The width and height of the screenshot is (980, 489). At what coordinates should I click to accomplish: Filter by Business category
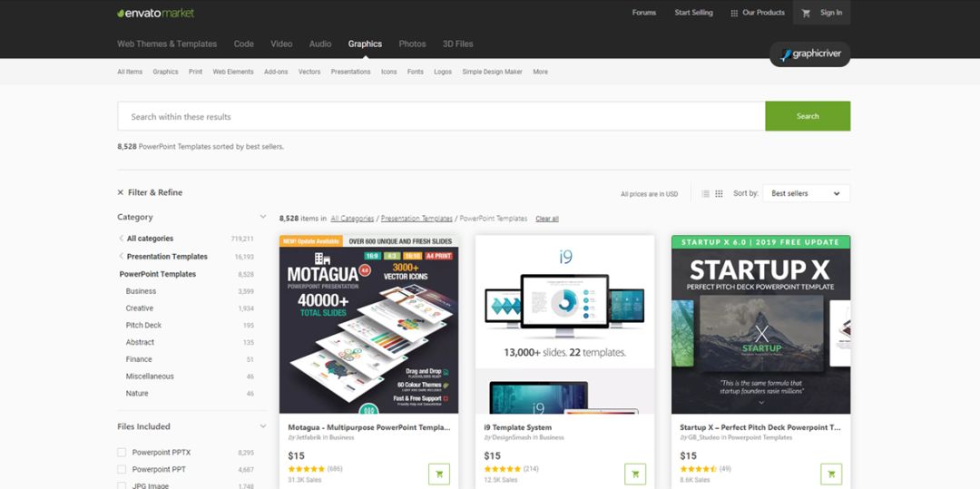tap(141, 291)
